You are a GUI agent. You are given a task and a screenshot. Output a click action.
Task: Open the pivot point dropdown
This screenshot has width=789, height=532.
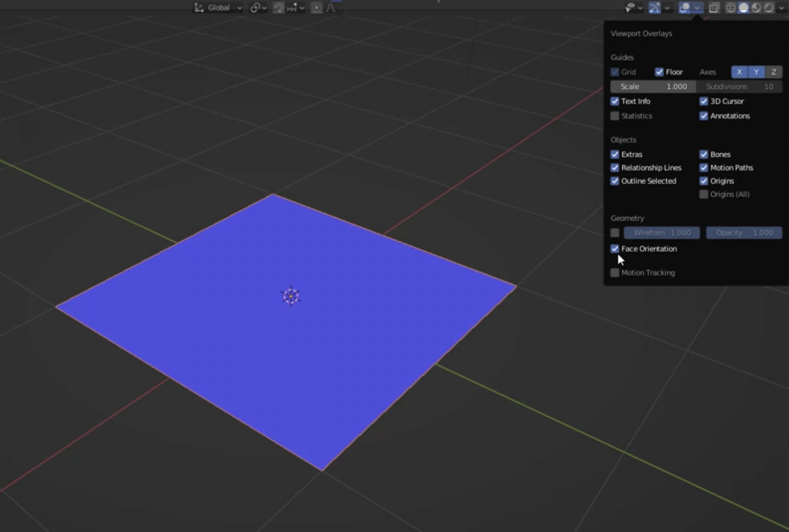(x=258, y=8)
